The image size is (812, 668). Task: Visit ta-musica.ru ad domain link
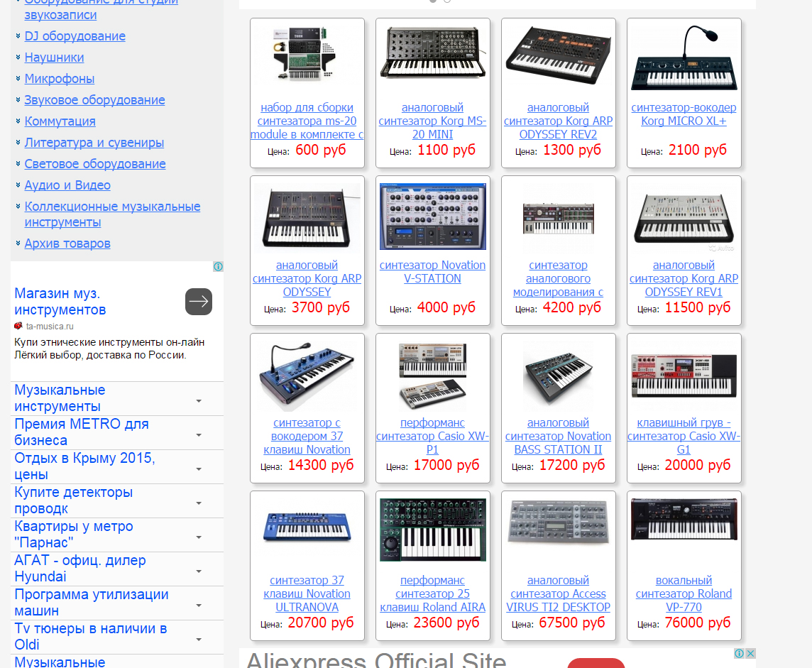(50, 327)
